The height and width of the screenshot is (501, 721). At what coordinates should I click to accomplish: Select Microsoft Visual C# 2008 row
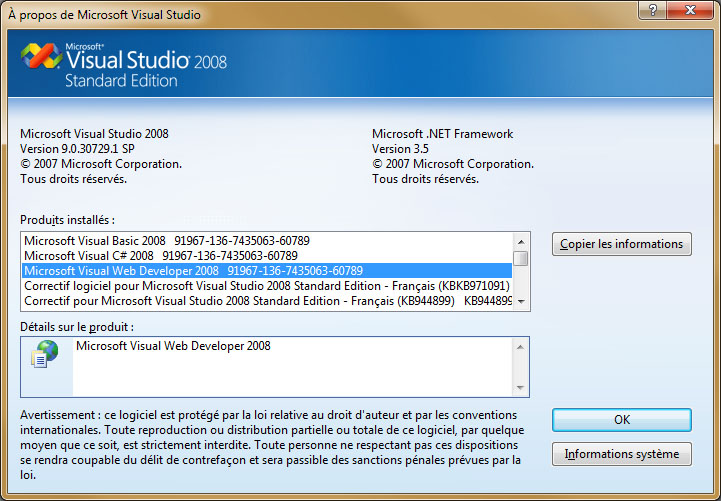coord(267,256)
